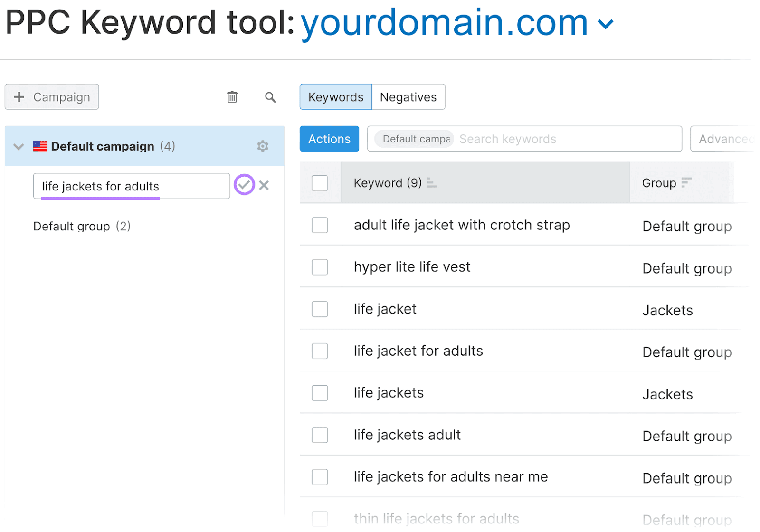Click Default group cell for 'hyper lite life vest'

687,268
